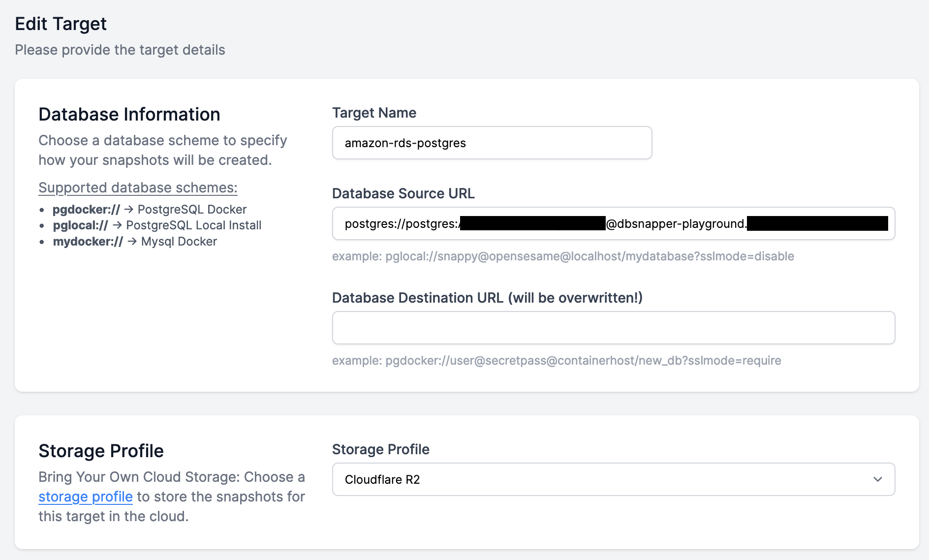Click the Database Source URL field
The width and height of the screenshot is (929, 560).
click(614, 223)
